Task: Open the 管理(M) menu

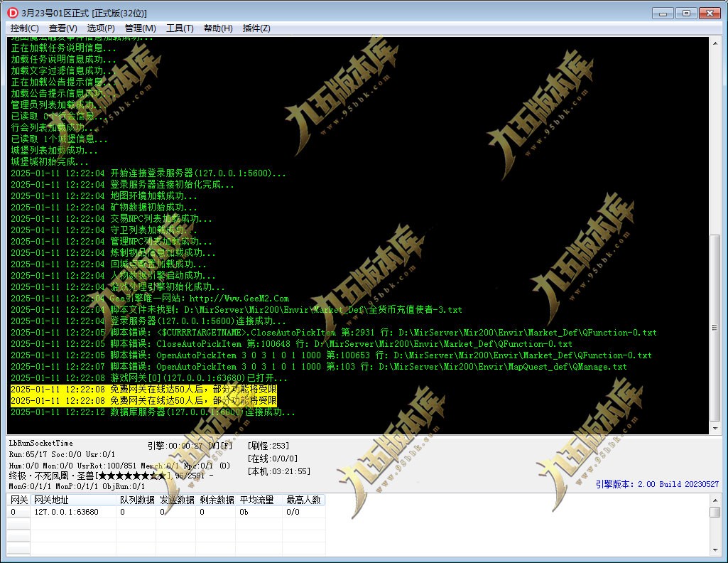Action: pyautogui.click(x=140, y=28)
